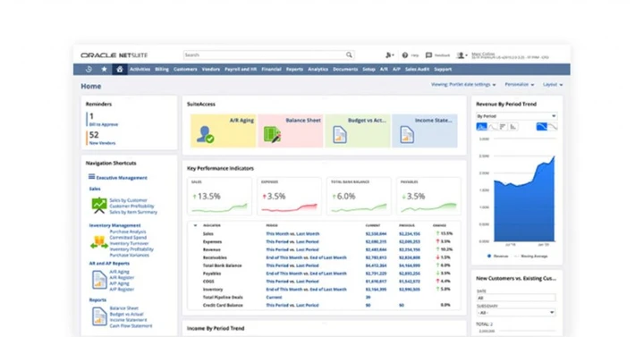Select the horizontal bar chart type icon
Screen dimensions: 644x337
click(x=503, y=127)
